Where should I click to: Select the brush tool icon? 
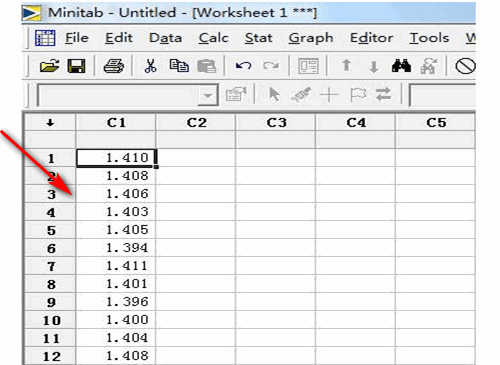click(x=301, y=95)
